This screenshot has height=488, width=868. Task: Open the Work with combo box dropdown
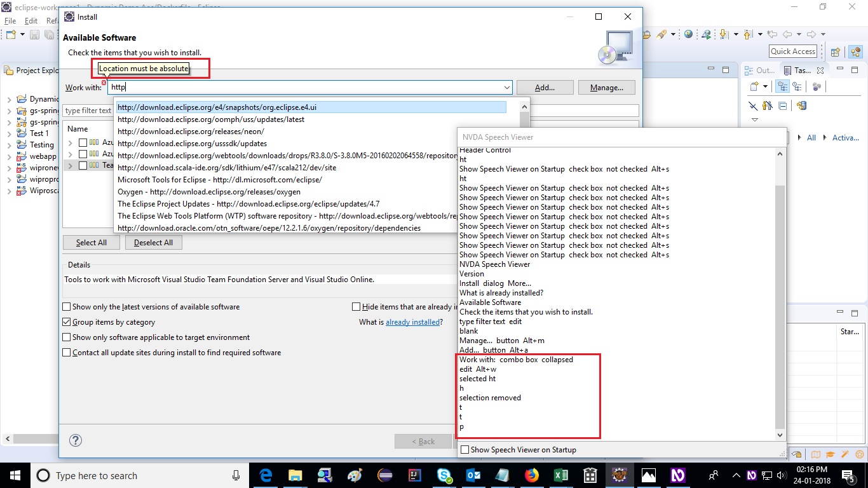(506, 87)
